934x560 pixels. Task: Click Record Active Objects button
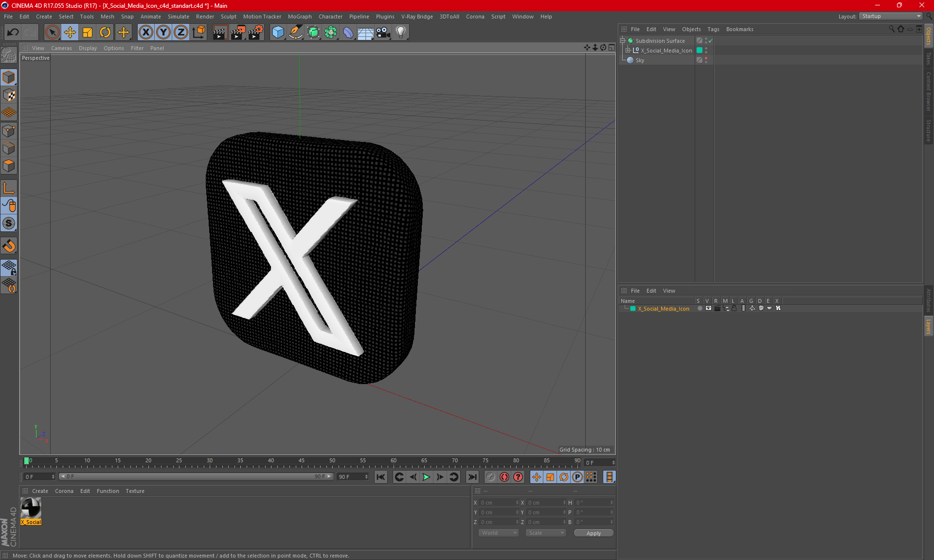490,477
